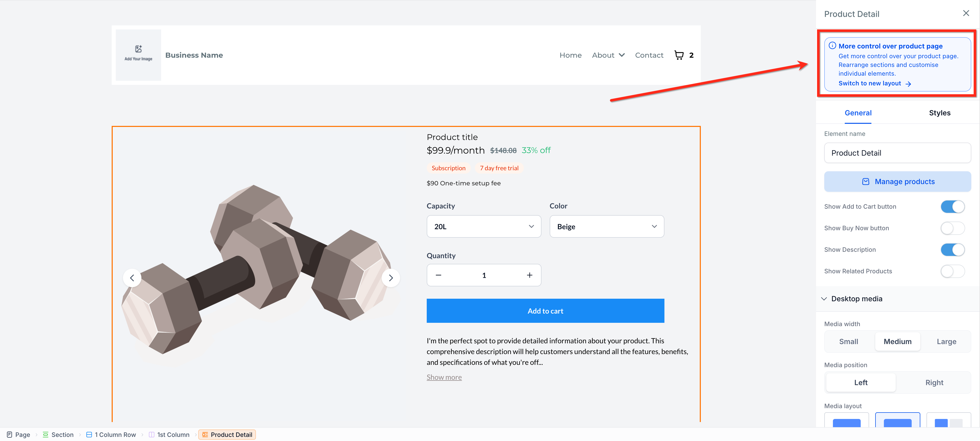Choose the third media layout thumbnail

coord(948,420)
